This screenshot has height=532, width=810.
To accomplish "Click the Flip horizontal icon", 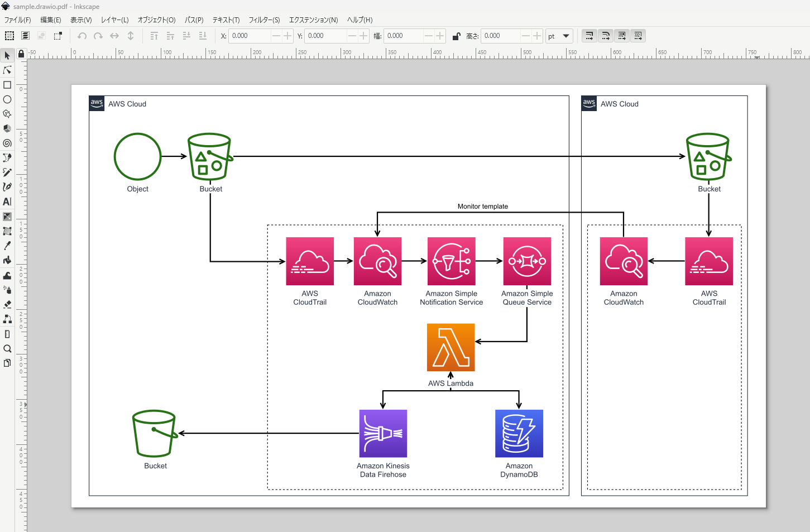I will click(114, 36).
